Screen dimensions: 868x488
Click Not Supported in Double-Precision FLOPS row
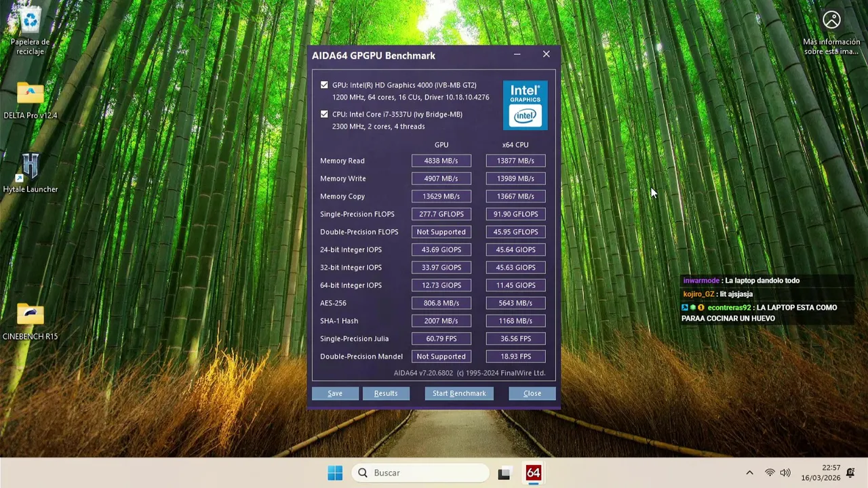(441, 232)
